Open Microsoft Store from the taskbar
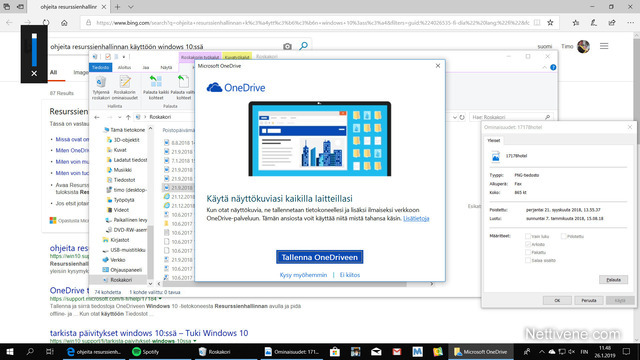640x360 pixels. (x=335, y=352)
